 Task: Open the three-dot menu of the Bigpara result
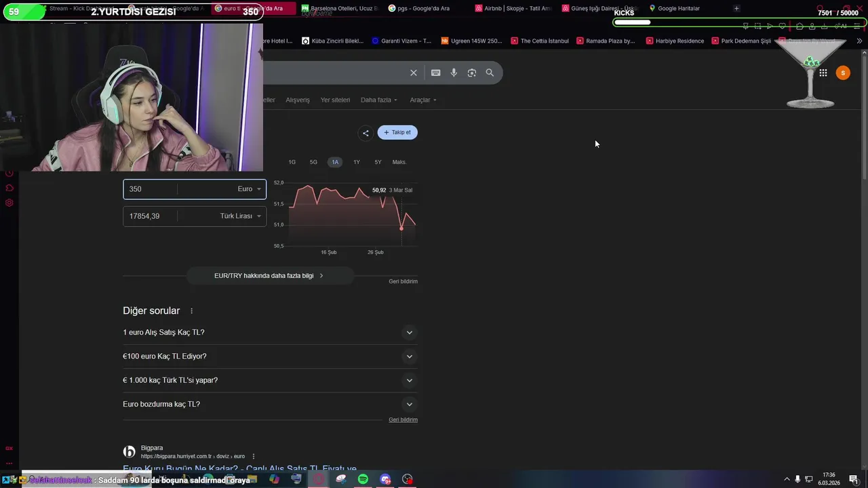coord(254,456)
